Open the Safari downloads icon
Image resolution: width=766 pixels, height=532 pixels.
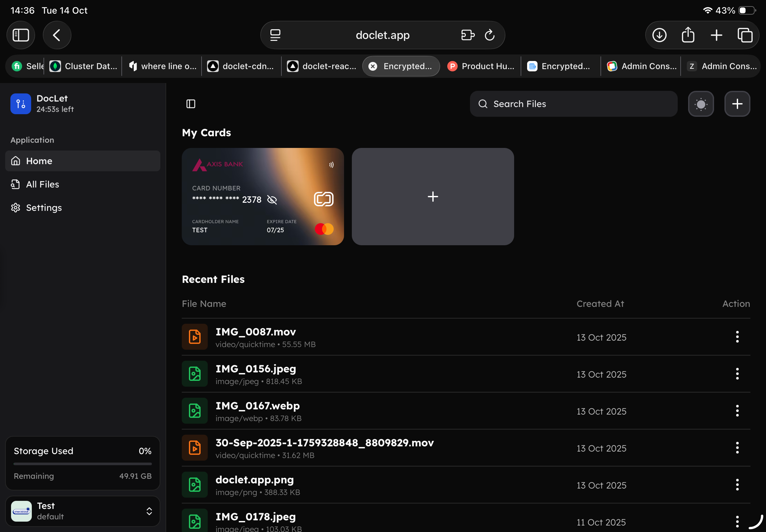point(659,35)
